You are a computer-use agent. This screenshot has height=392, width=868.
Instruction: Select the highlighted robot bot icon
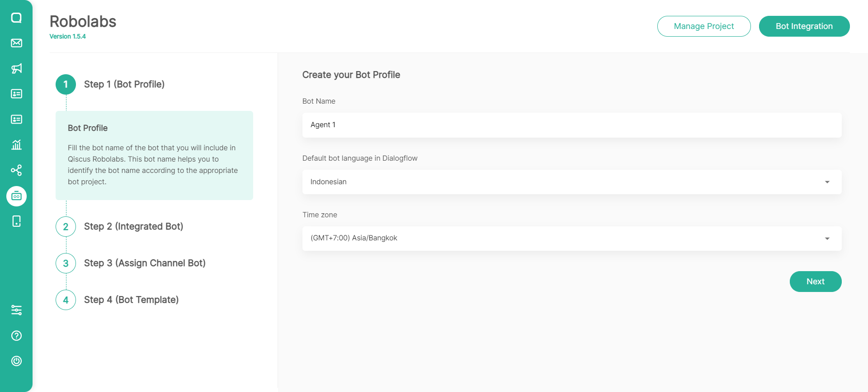16,196
